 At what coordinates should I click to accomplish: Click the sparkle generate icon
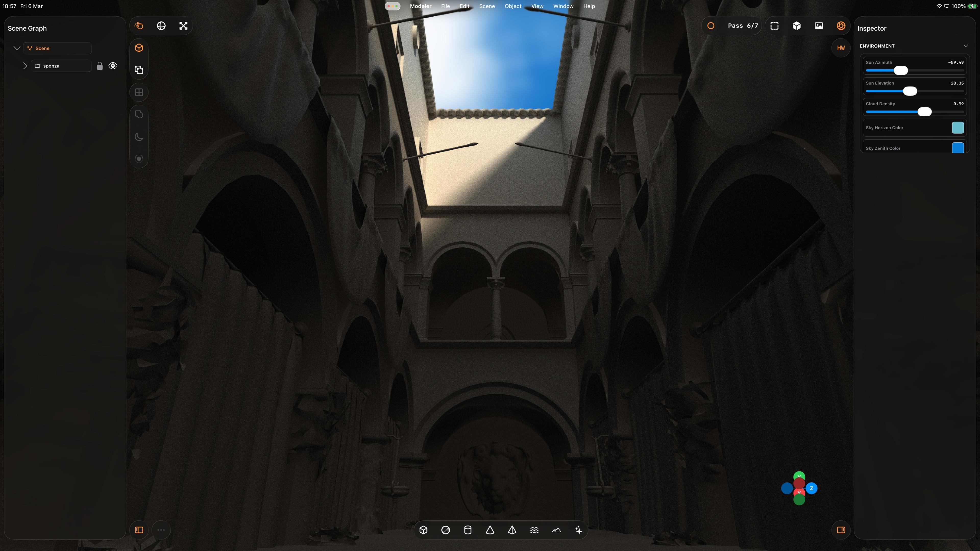579,530
